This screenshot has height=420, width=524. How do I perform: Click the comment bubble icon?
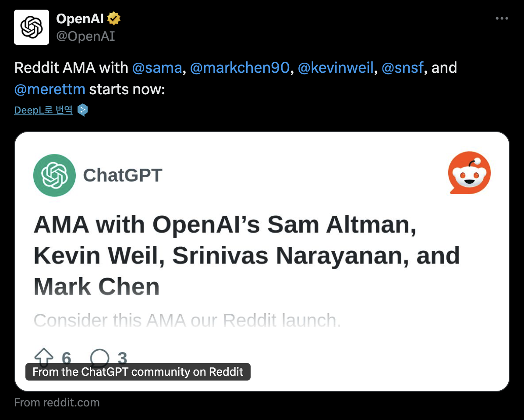tap(99, 357)
